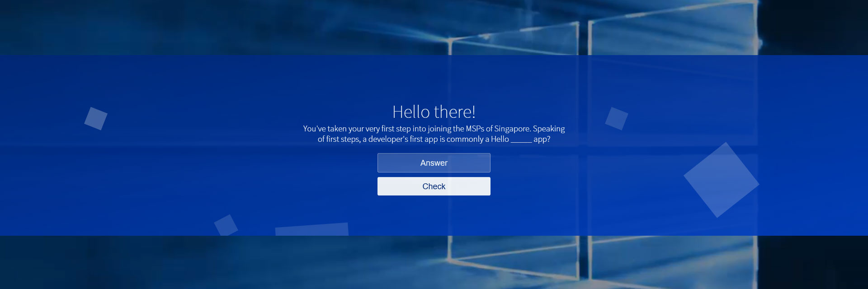The width and height of the screenshot is (868, 289).
Task: Click the word "Hello" before the blank
Action: (x=500, y=139)
